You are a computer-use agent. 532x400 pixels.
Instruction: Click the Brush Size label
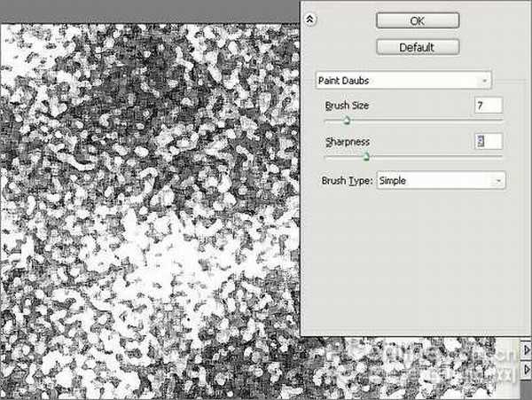coord(347,106)
